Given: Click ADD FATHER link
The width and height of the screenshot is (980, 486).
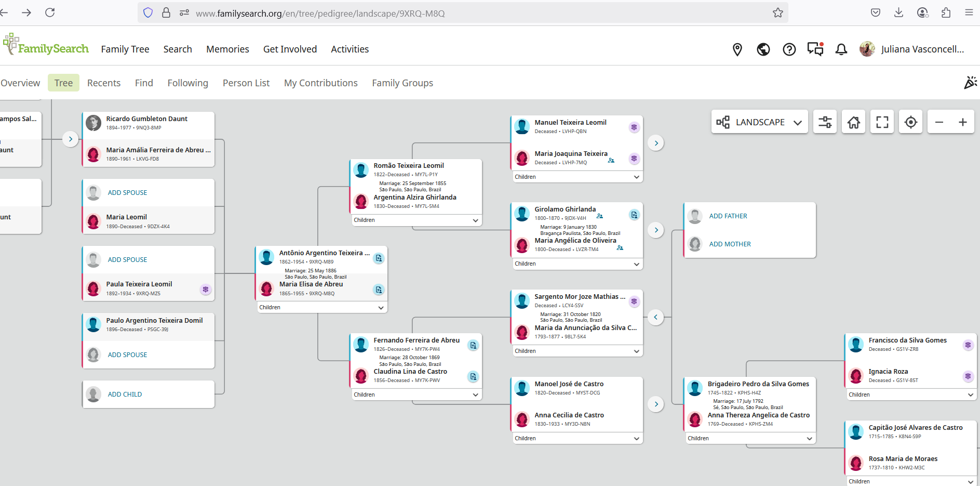Looking at the screenshot, I should 728,216.
